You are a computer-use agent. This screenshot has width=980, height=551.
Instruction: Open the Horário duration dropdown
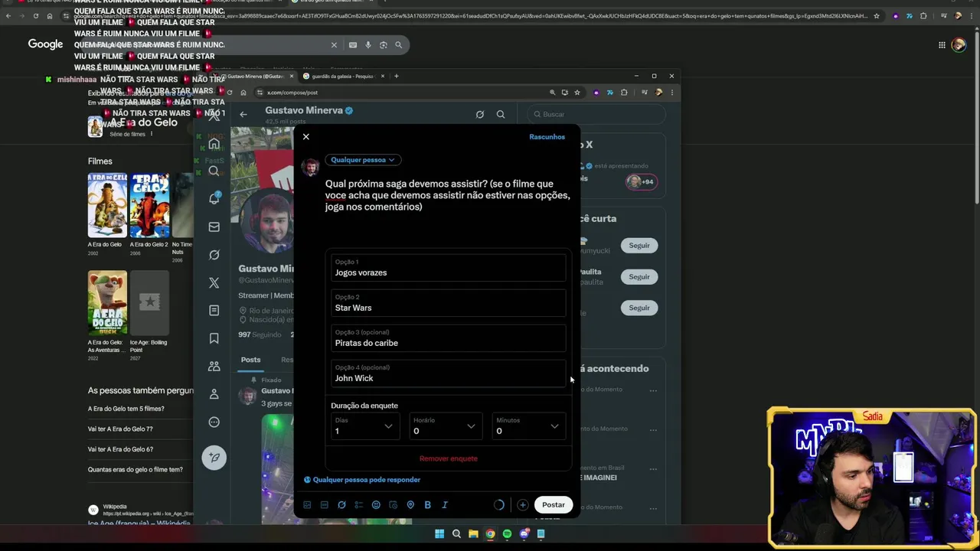[446, 426]
